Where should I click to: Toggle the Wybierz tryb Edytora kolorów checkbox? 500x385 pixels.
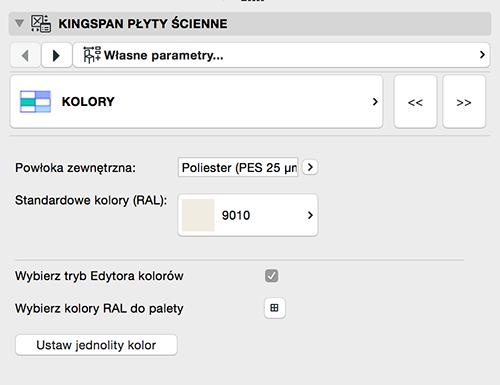pos(271,276)
